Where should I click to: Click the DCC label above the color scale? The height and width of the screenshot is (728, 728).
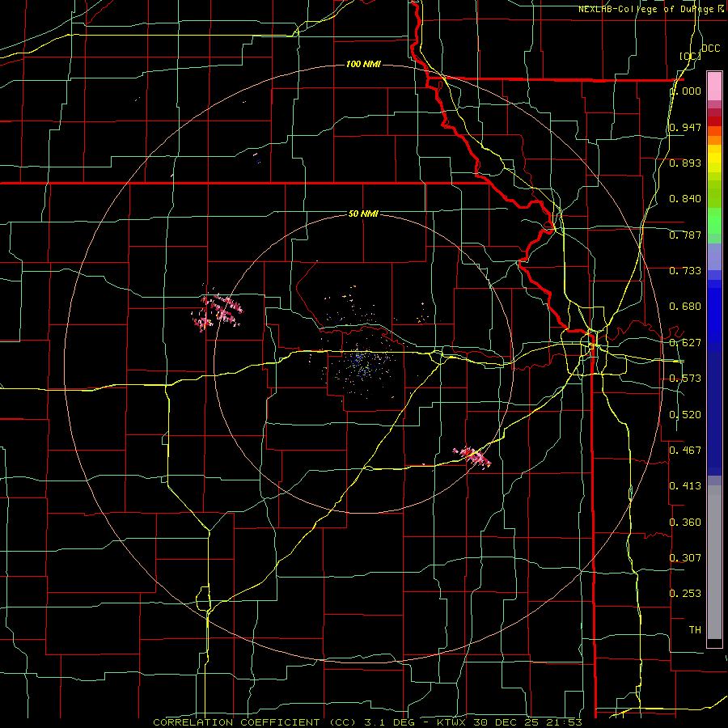pyautogui.click(x=711, y=49)
